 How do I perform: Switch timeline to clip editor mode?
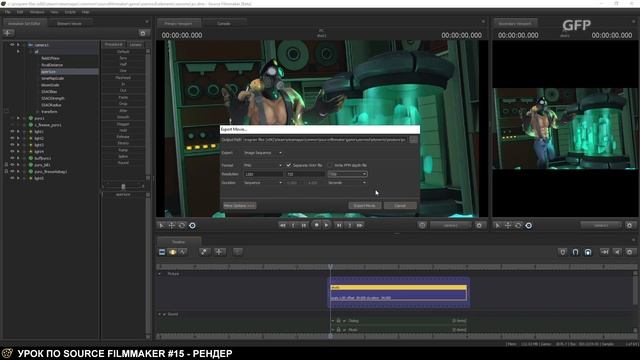click(x=162, y=252)
